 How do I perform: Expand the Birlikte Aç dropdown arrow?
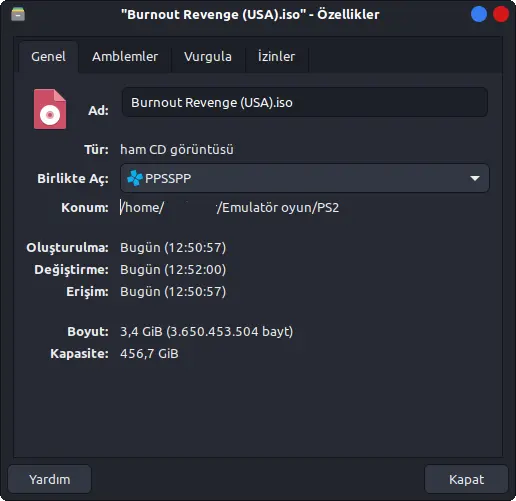coord(475,178)
